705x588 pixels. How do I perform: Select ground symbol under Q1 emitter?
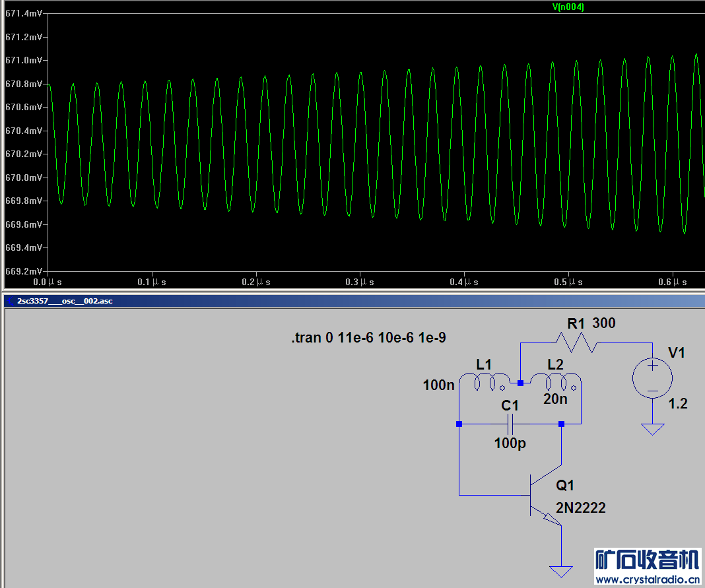(561, 571)
